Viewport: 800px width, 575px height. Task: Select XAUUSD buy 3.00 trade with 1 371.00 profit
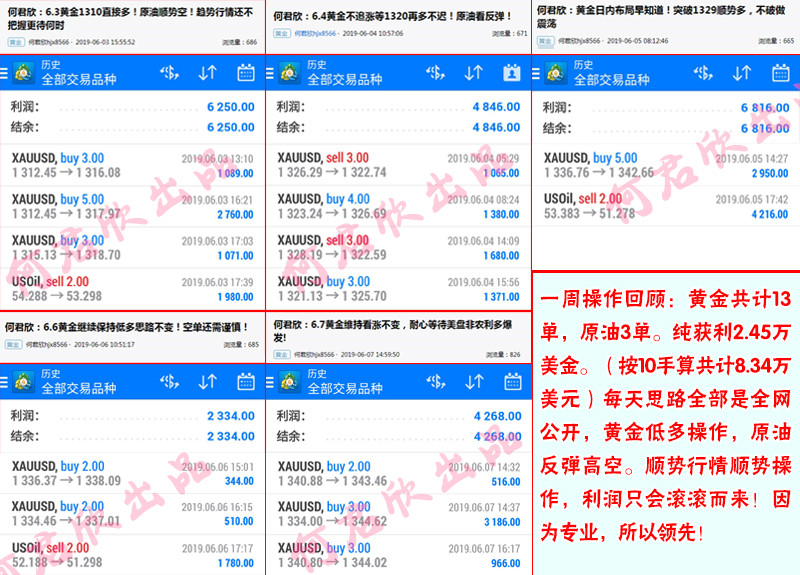tap(398, 289)
